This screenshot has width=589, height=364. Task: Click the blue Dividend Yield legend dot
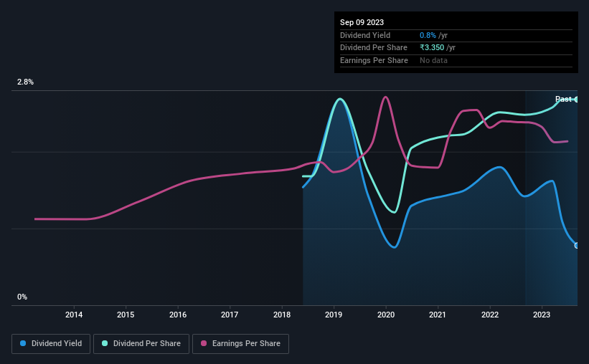pyautogui.click(x=23, y=343)
